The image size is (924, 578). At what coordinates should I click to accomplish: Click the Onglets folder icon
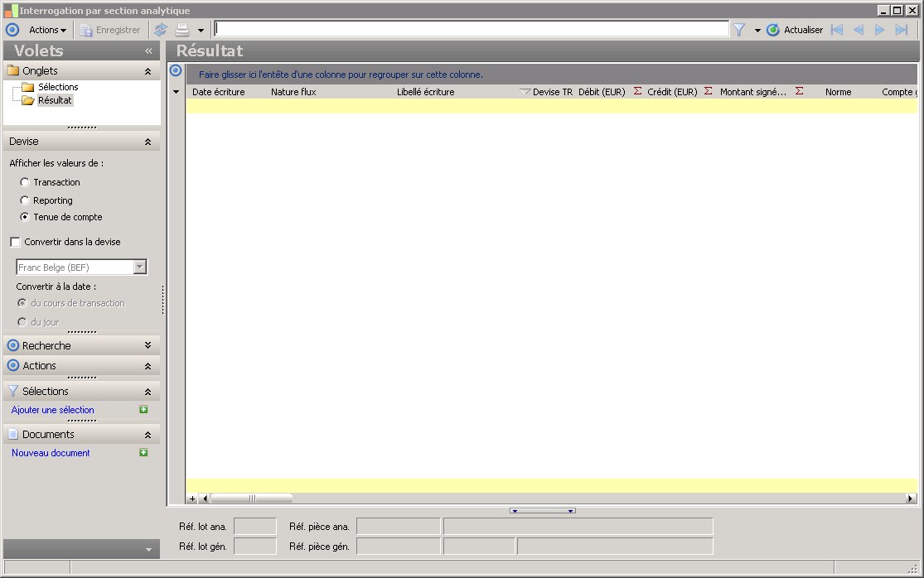[13, 70]
